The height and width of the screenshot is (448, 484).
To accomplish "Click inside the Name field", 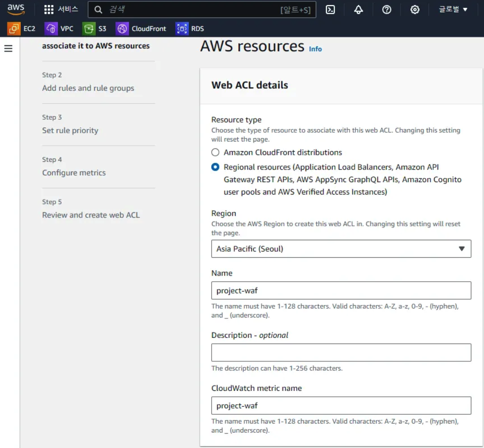I will tap(341, 290).
